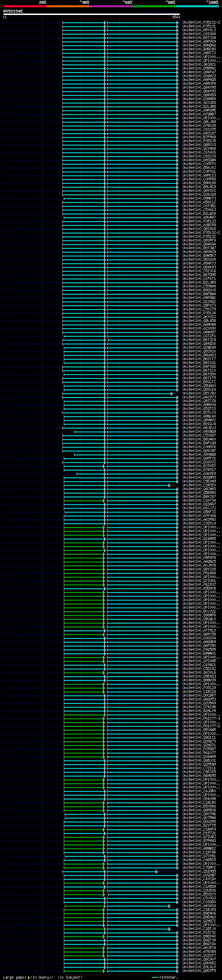Image resolution: width=222 pixels, height=980 pixels.
Task: Select the purple ~60% identity legend segment
Action: pos(111,6)
